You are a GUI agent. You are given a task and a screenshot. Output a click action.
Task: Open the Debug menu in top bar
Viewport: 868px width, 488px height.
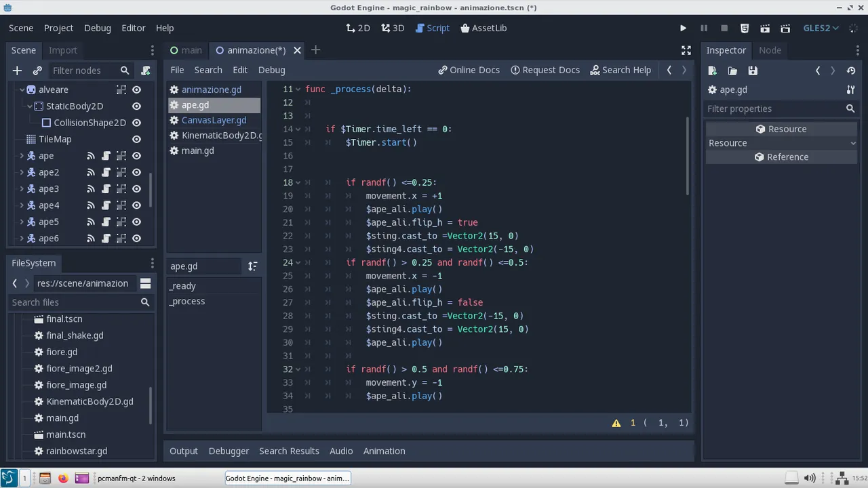point(97,28)
